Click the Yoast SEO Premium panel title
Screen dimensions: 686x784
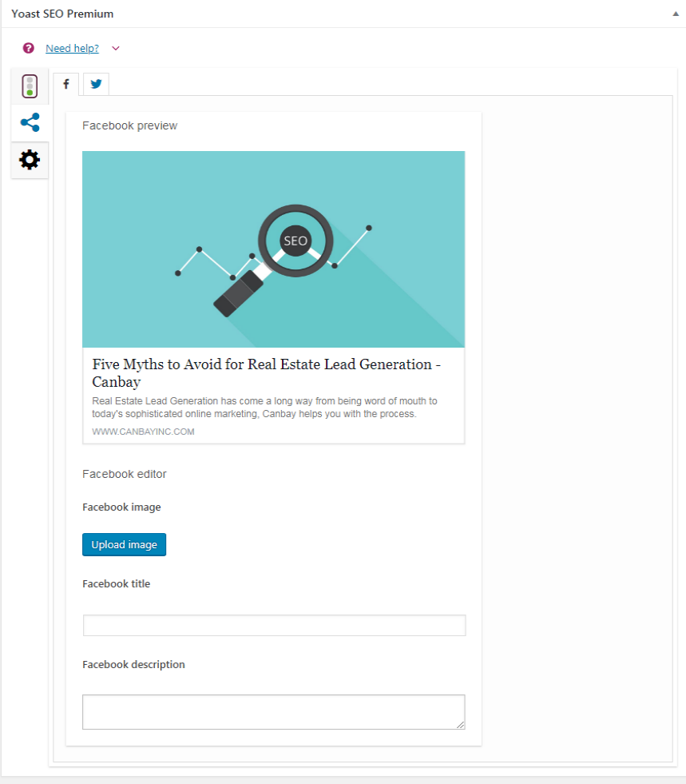62,14
